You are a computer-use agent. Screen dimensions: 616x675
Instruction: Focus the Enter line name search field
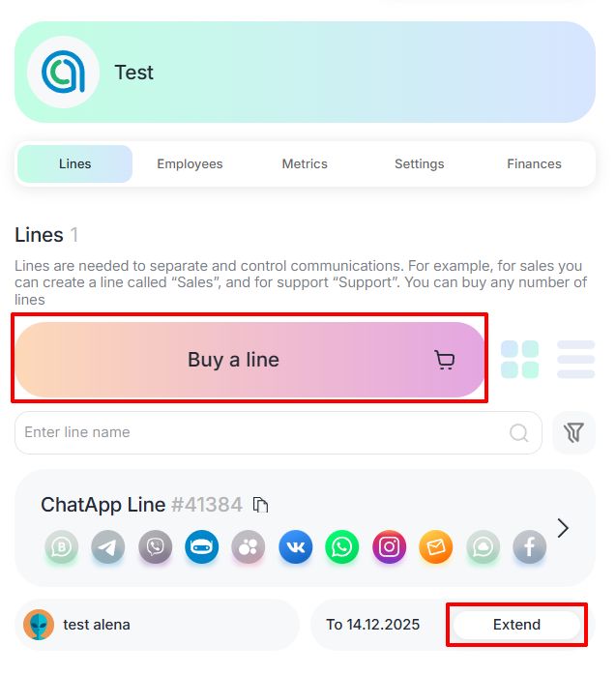(261, 433)
